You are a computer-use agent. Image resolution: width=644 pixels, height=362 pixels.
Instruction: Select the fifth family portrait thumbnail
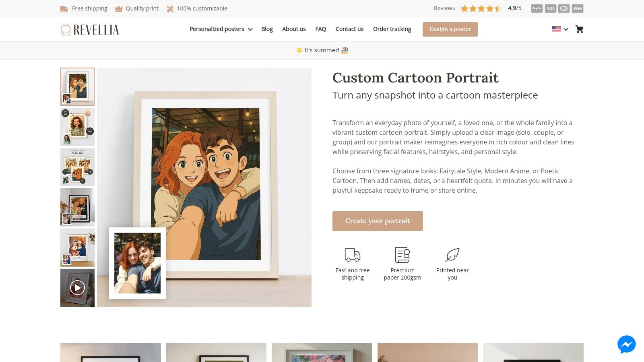(x=77, y=247)
